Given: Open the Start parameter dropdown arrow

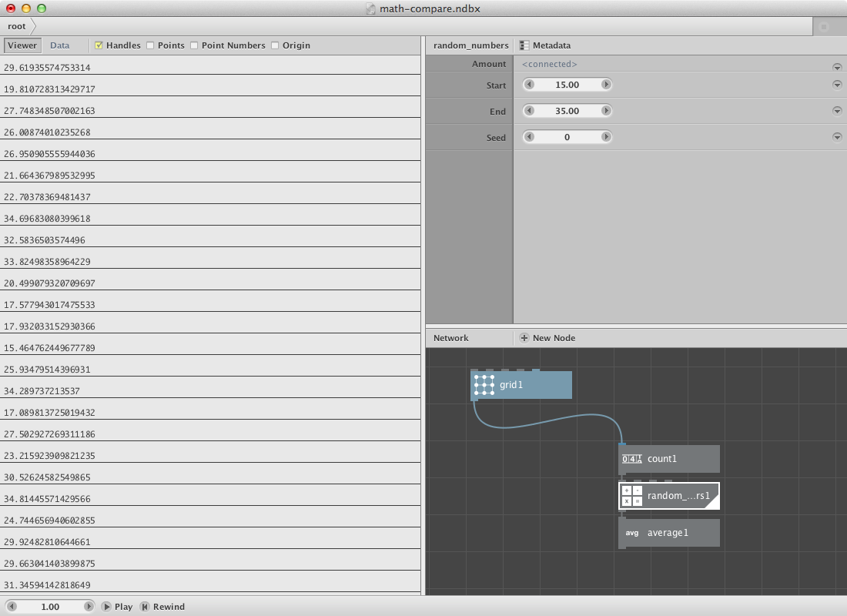Looking at the screenshot, I should pyautogui.click(x=837, y=85).
